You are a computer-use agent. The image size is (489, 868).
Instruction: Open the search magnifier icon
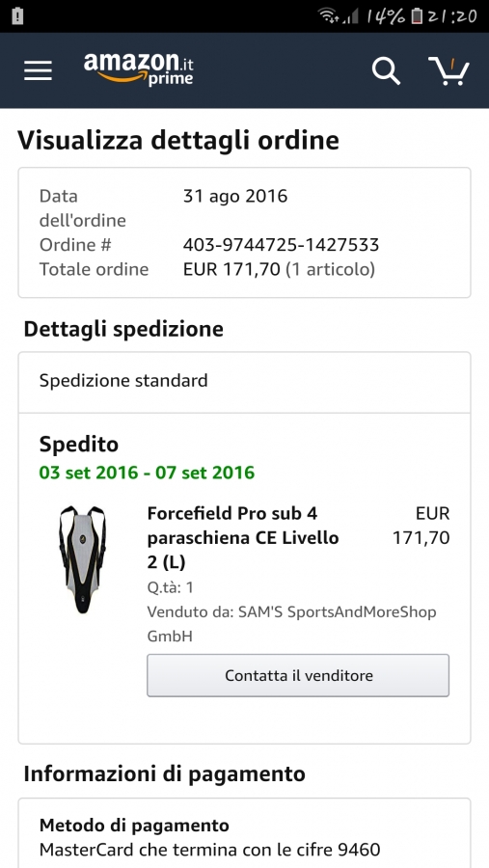tap(386, 70)
